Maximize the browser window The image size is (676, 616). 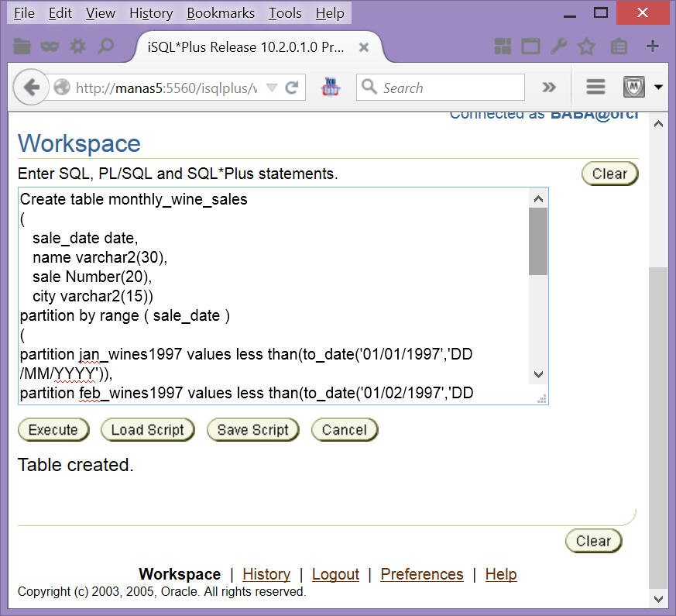tap(601, 13)
